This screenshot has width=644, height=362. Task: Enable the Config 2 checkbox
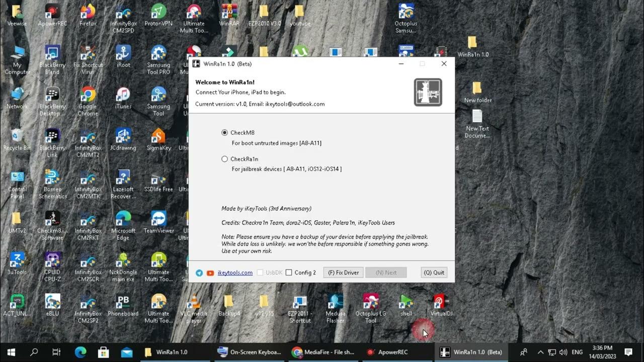(x=289, y=273)
